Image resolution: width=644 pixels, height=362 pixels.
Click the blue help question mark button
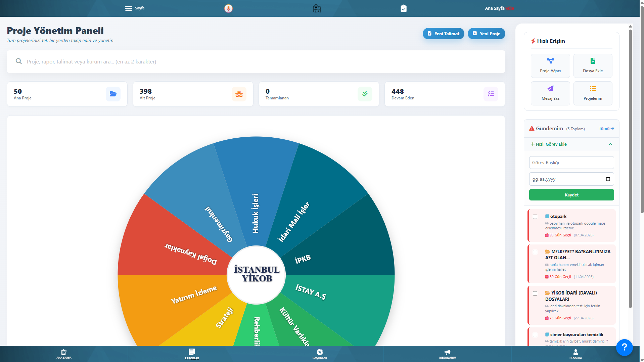[x=624, y=347]
